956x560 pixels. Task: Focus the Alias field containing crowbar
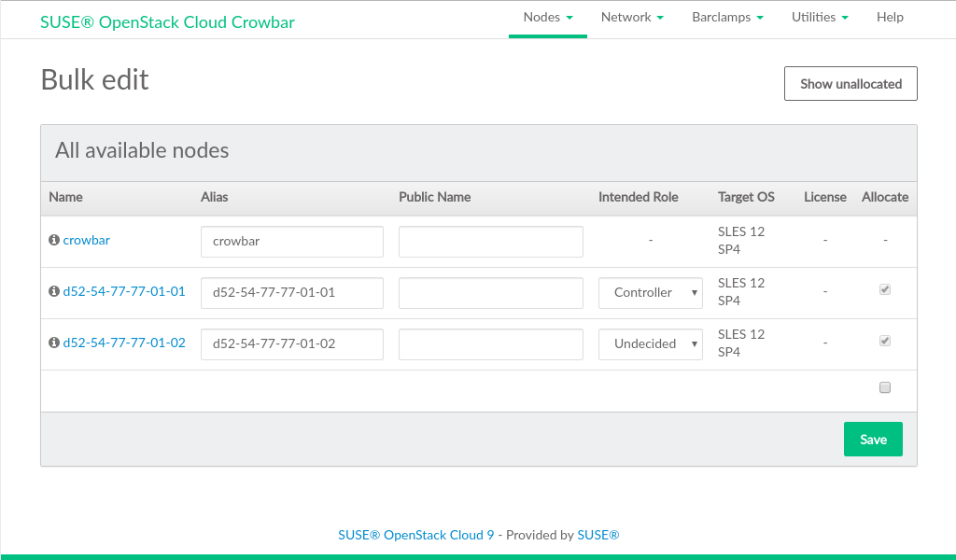coord(291,241)
